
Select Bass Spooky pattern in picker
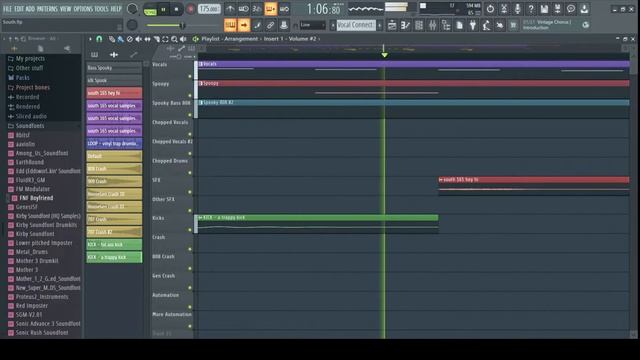[114, 68]
